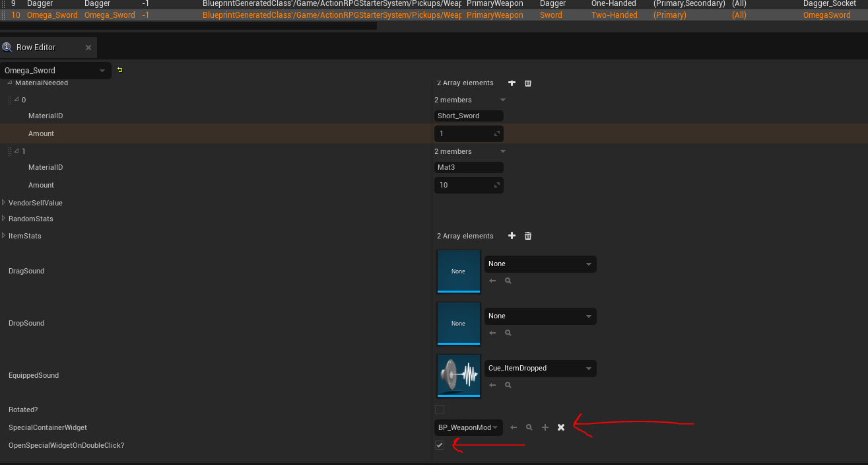Add an element to the MaterialNeeded array
The height and width of the screenshot is (465, 868).
pyautogui.click(x=512, y=83)
